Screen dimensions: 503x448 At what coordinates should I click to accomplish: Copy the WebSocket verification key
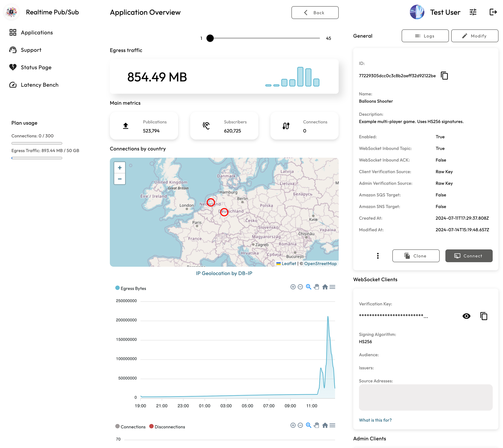click(x=484, y=316)
